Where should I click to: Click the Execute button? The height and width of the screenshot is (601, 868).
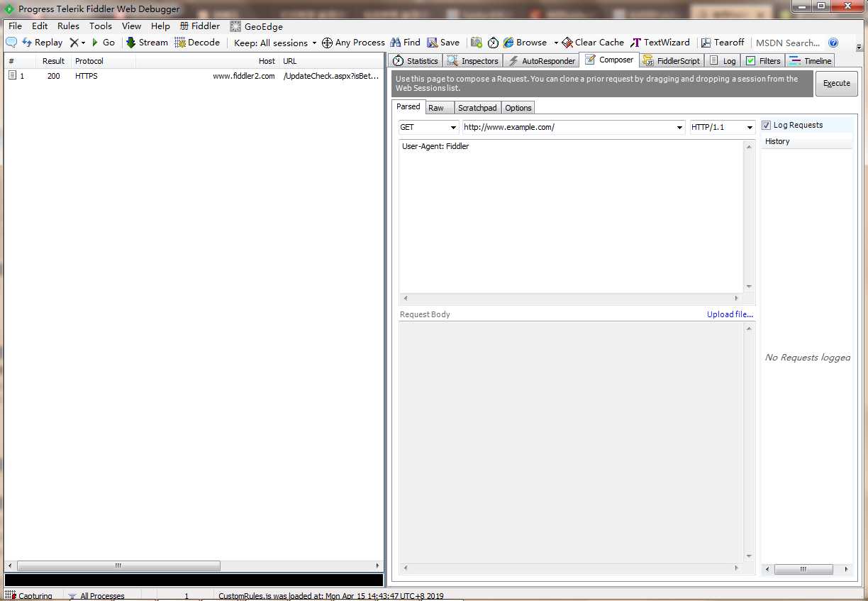(836, 83)
